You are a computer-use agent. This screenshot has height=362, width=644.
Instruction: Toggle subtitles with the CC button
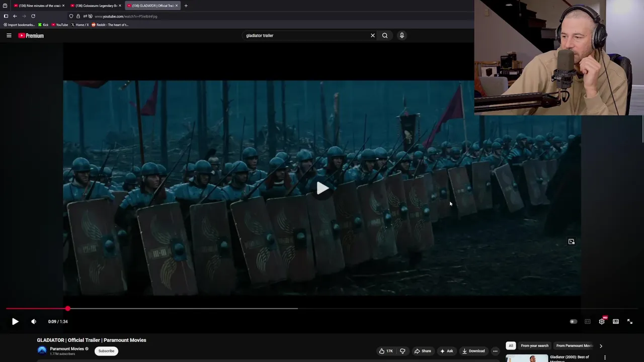[x=587, y=322]
